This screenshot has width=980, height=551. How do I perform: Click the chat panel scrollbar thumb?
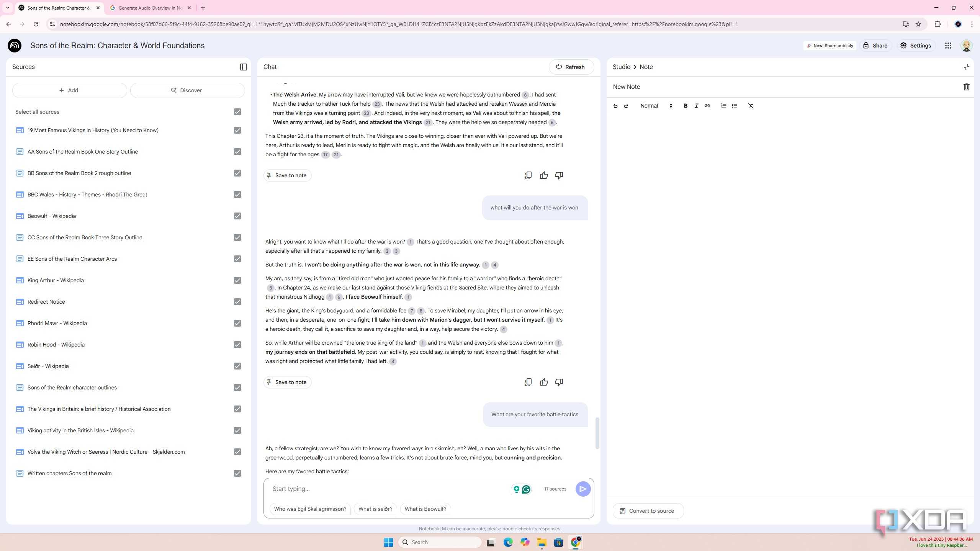coord(597,433)
